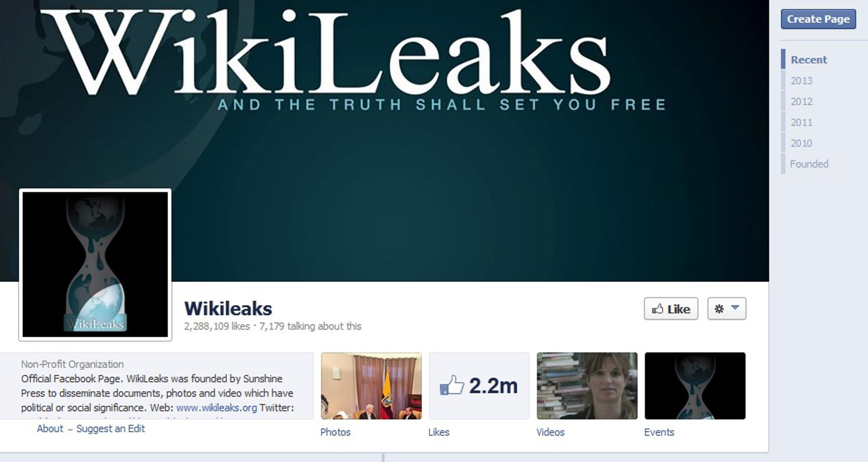Viewport: 868px width, 462px height.
Task: Open the Photos thumbnail with flag
Action: tap(371, 386)
